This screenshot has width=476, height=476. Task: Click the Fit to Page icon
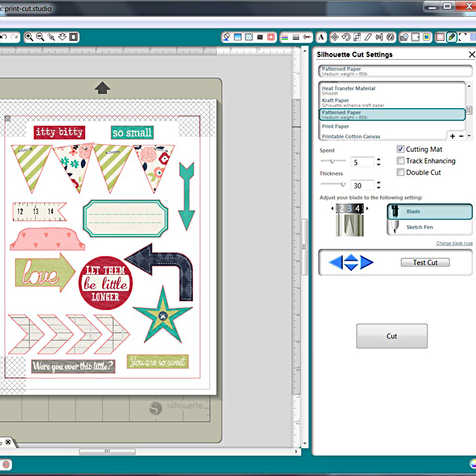73,37
